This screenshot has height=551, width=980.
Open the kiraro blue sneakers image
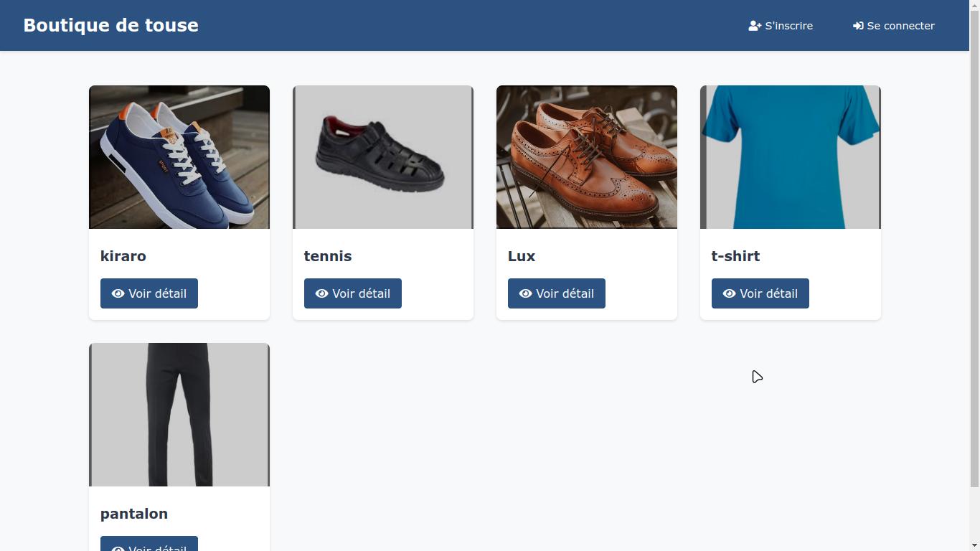click(179, 157)
